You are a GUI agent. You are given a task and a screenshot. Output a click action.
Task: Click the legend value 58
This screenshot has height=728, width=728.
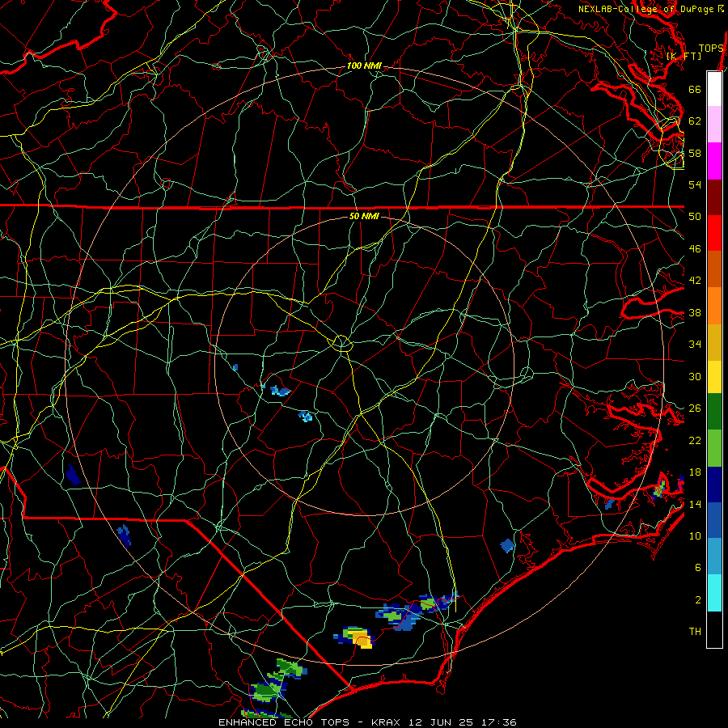click(x=695, y=153)
